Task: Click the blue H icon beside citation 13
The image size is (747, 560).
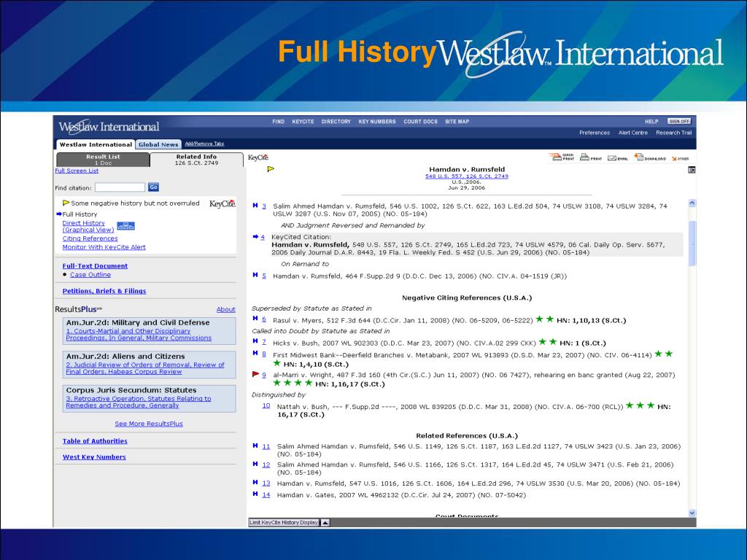Action: [255, 483]
